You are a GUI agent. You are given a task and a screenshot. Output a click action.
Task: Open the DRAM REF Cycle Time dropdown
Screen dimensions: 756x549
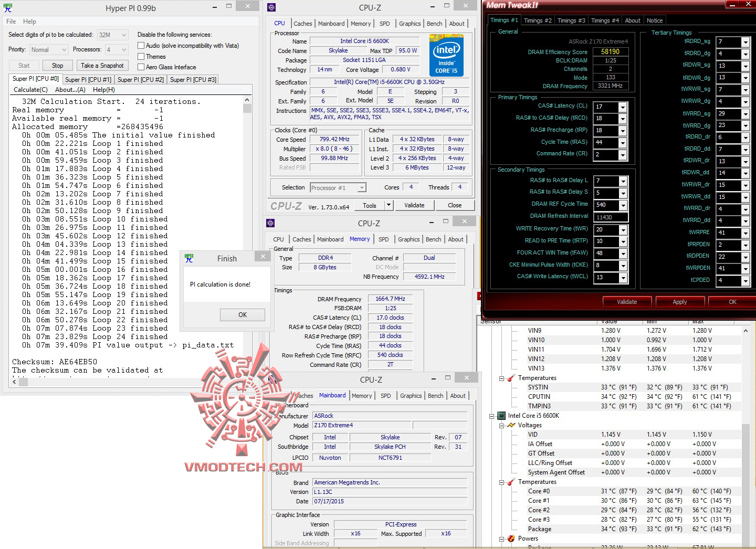(x=623, y=205)
